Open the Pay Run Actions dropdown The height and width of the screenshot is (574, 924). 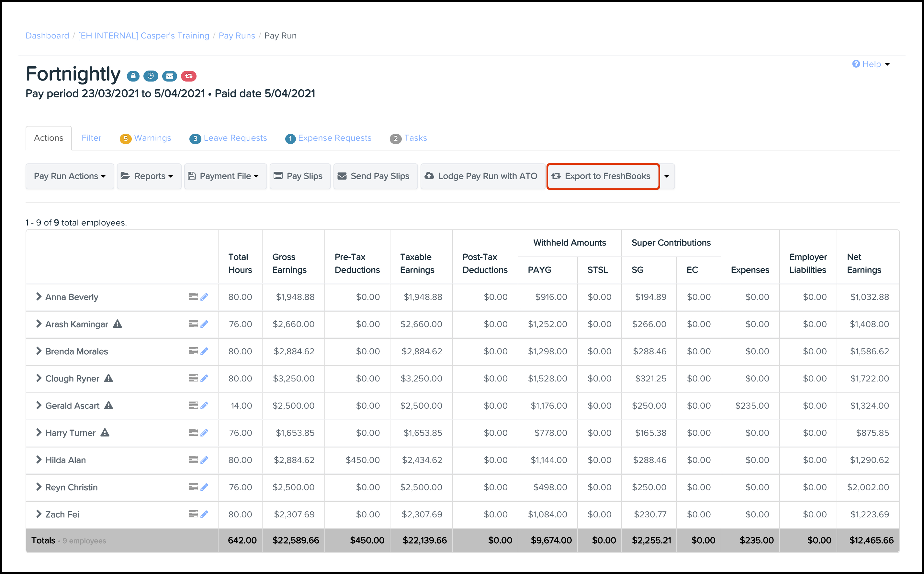(x=70, y=176)
